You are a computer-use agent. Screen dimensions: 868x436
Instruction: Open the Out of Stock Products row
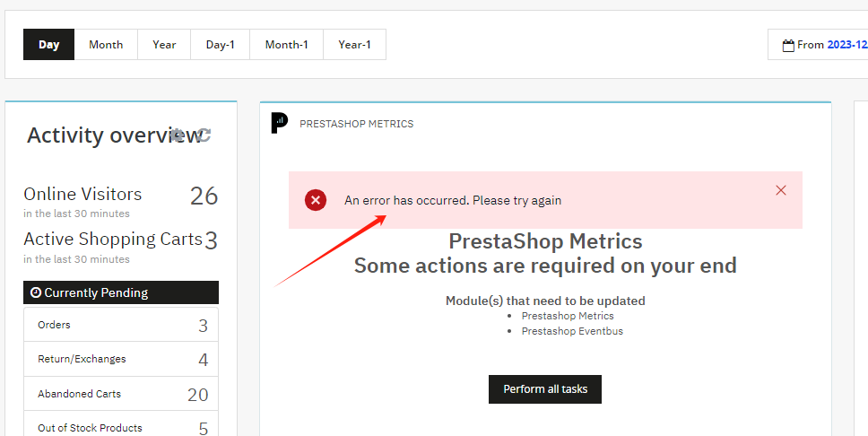click(121, 427)
